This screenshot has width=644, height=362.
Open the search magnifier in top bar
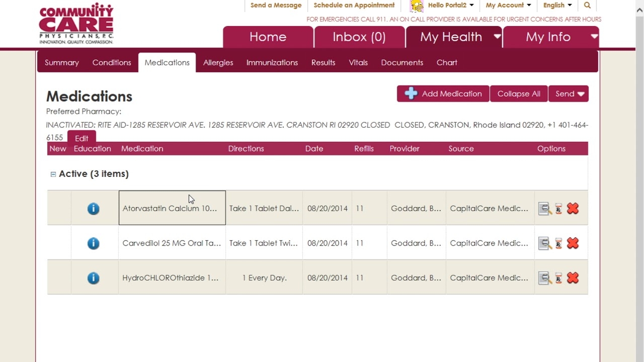(587, 6)
